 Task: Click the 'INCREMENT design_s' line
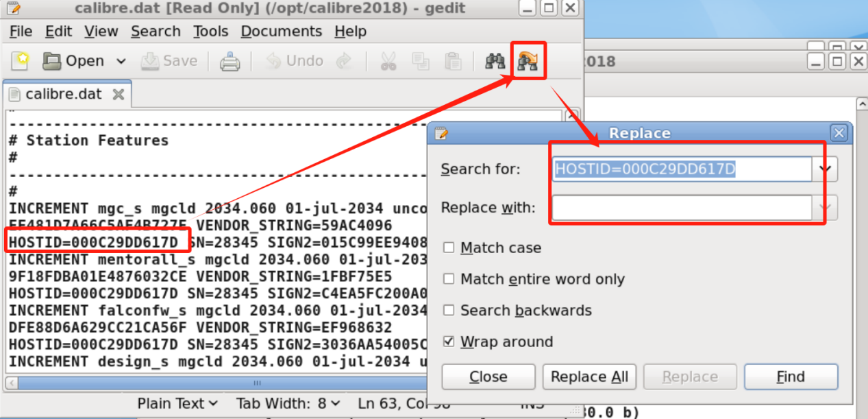click(218, 361)
